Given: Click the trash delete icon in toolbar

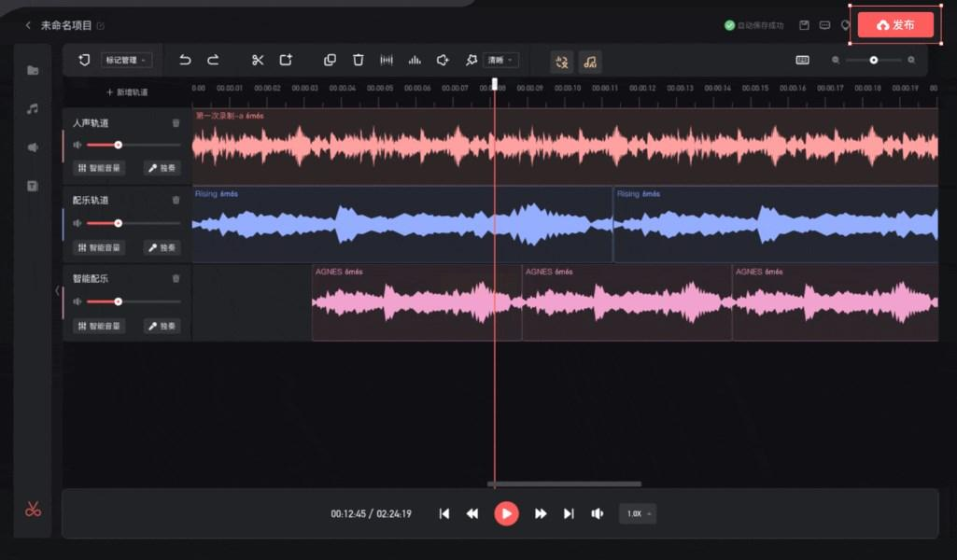Looking at the screenshot, I should (358, 60).
